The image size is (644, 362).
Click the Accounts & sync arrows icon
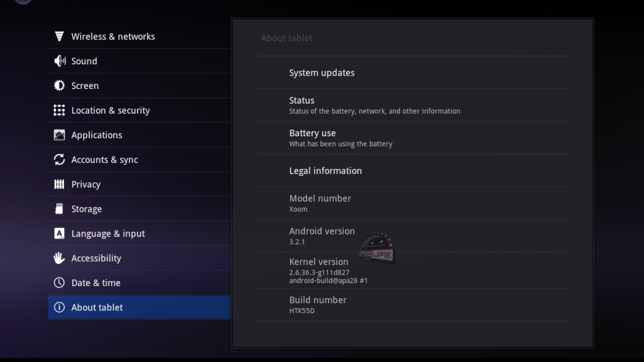[x=59, y=160]
